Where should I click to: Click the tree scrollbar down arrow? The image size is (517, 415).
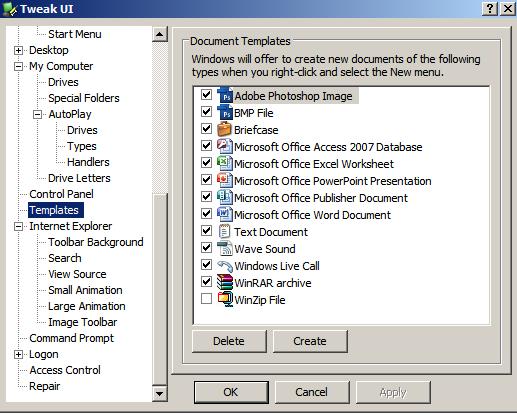[160, 393]
